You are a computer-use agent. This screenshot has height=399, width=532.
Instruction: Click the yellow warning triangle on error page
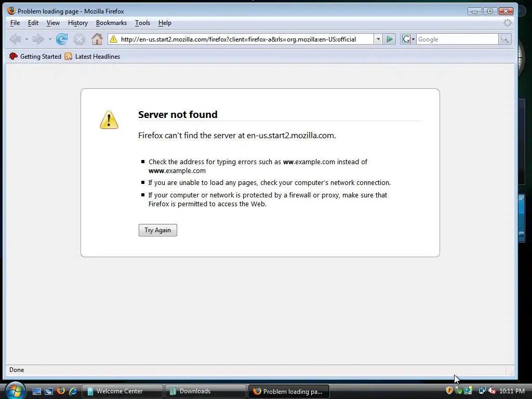109,120
